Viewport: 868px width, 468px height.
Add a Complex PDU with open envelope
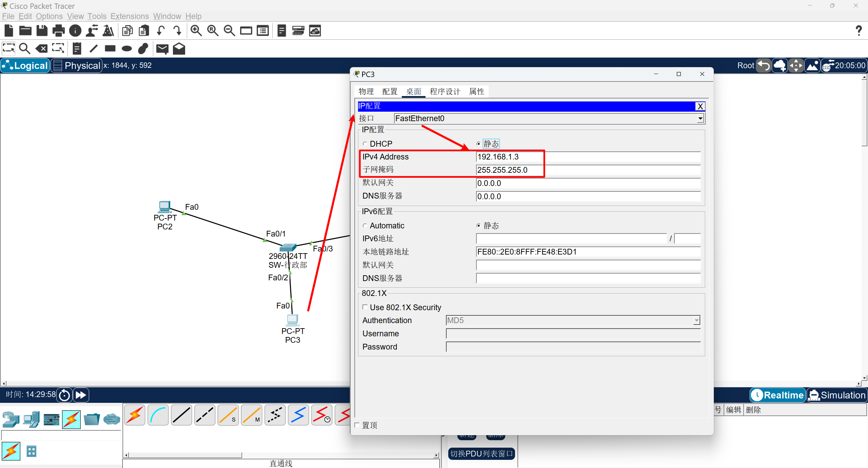(x=179, y=49)
